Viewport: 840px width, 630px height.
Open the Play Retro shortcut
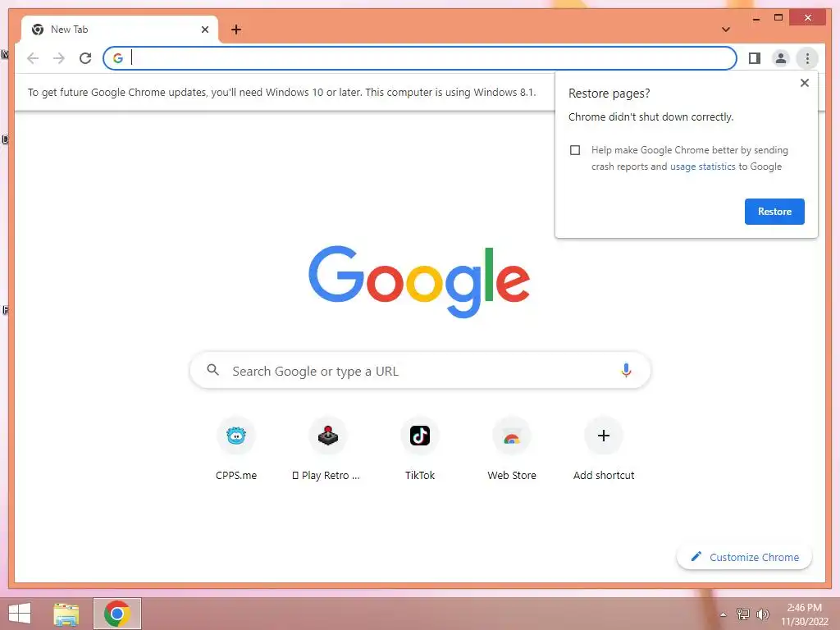[x=327, y=449]
